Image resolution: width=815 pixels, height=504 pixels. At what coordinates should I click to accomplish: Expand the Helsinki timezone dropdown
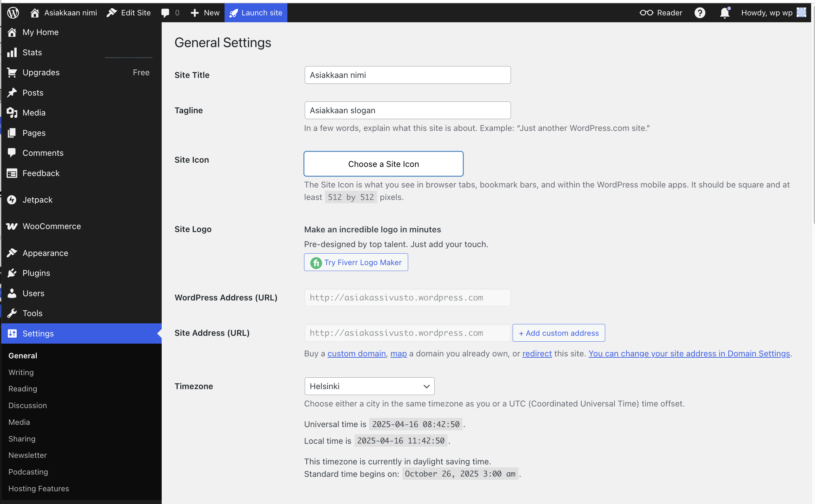click(x=369, y=386)
